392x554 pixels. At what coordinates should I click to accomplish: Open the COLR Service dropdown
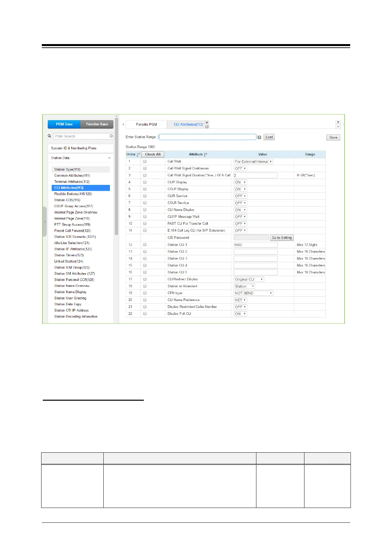point(240,203)
